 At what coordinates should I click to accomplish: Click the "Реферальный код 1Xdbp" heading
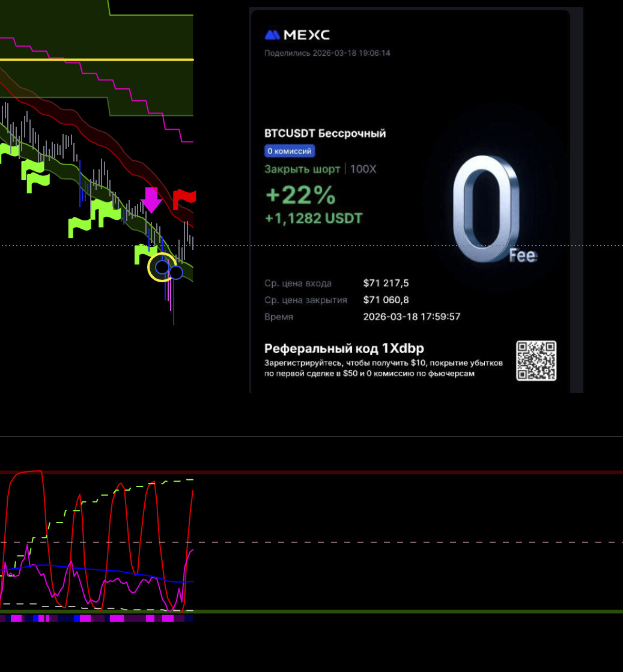(344, 349)
